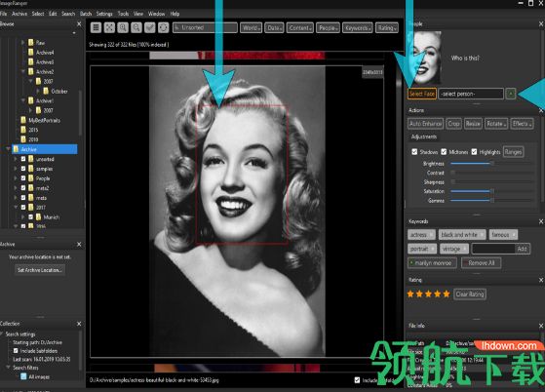Viewport: 545px width, 392px height.
Task: Open the World filter dropdown
Action: coord(251,28)
